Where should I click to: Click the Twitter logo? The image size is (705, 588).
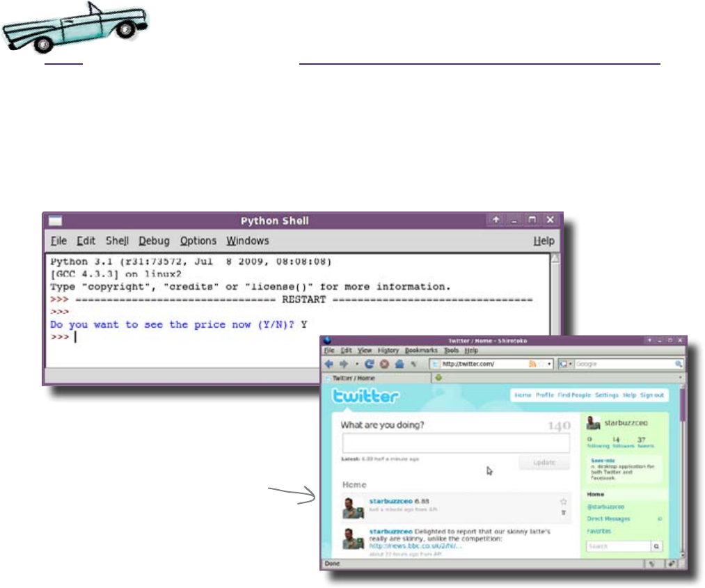365,396
